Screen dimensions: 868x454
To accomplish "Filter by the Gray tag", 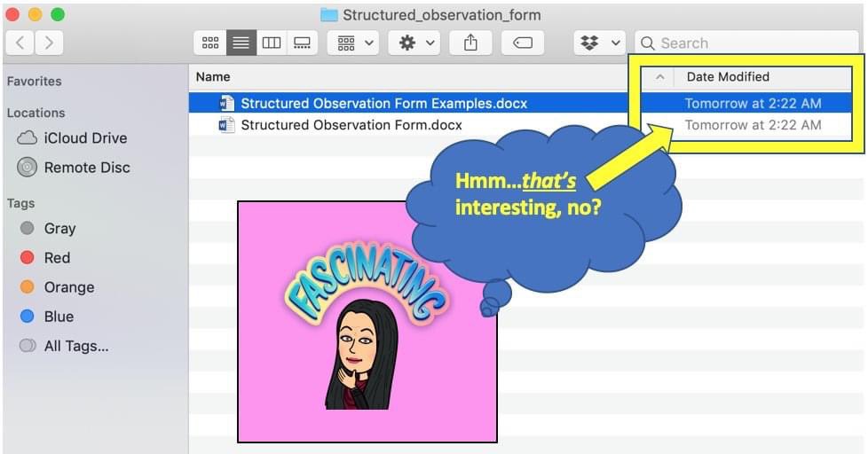I will (48, 229).
